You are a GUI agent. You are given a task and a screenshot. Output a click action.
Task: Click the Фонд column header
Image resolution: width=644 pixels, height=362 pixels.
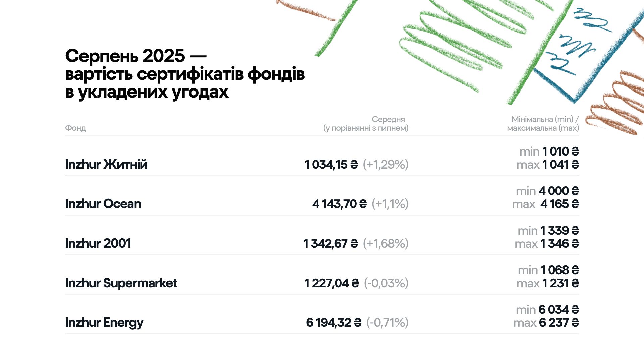75,128
